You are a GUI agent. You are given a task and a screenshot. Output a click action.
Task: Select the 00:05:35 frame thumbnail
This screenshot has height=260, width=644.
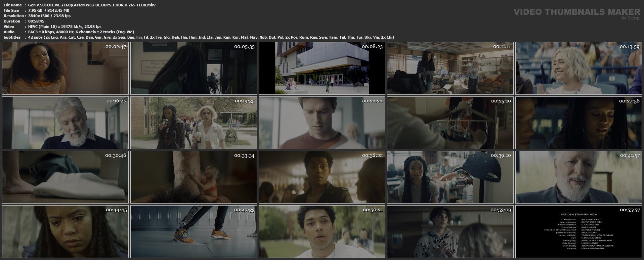(x=194, y=68)
